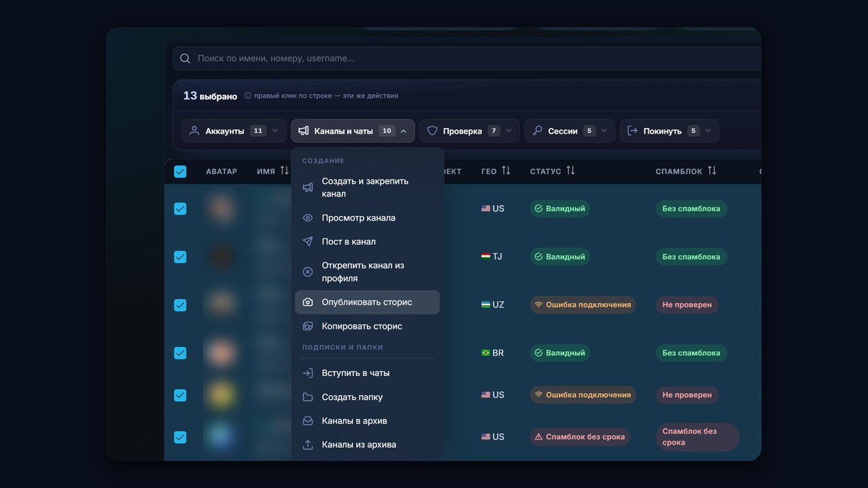868x488 pixels.
Task: Click the АВАТАР column header
Action: point(222,171)
